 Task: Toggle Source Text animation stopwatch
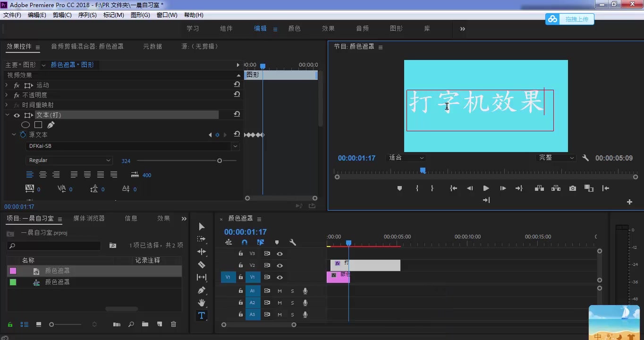pyautogui.click(x=23, y=135)
